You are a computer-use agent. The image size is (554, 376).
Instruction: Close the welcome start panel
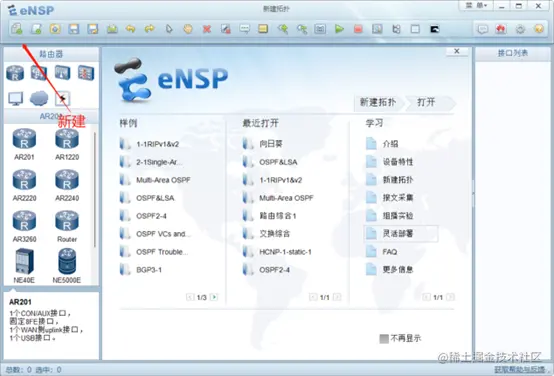[x=456, y=52]
